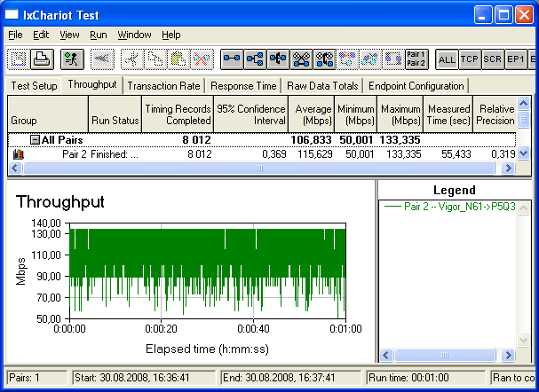Toggle the TCP filter button
This screenshot has width=539, height=392.
[x=470, y=59]
